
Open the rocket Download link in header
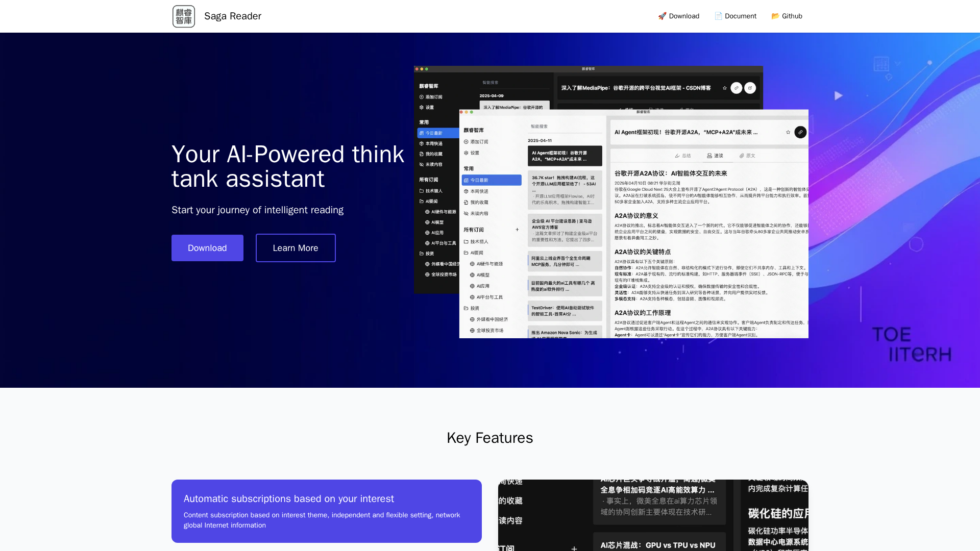coord(678,16)
